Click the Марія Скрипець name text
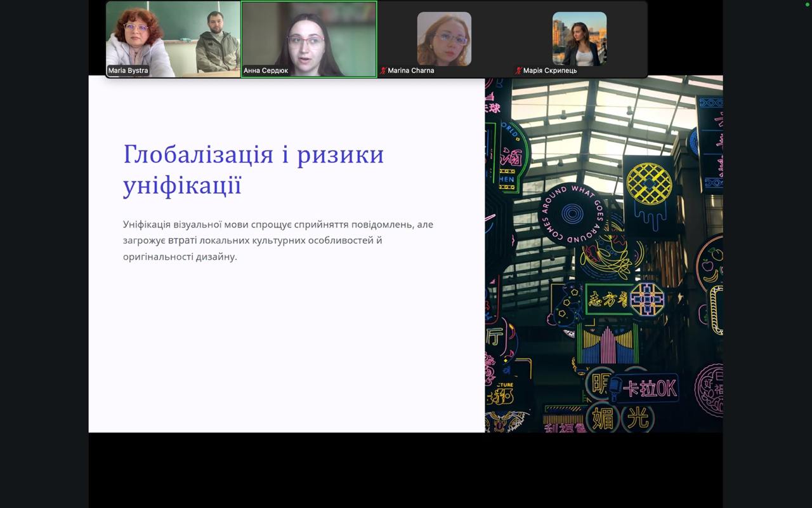 pos(550,70)
